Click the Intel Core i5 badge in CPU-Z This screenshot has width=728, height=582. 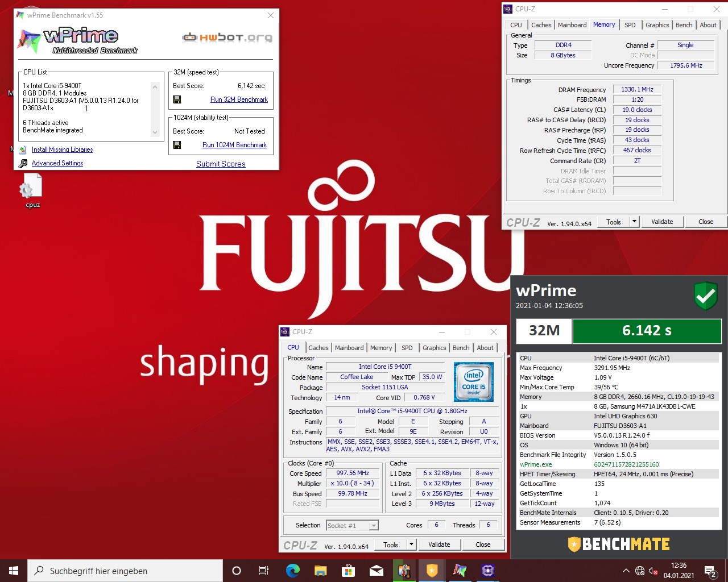coord(474,383)
